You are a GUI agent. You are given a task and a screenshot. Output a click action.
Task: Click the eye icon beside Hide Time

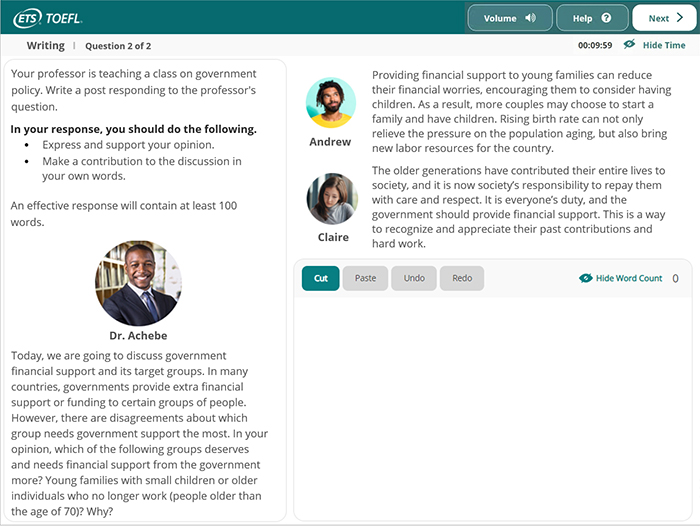pyautogui.click(x=629, y=45)
